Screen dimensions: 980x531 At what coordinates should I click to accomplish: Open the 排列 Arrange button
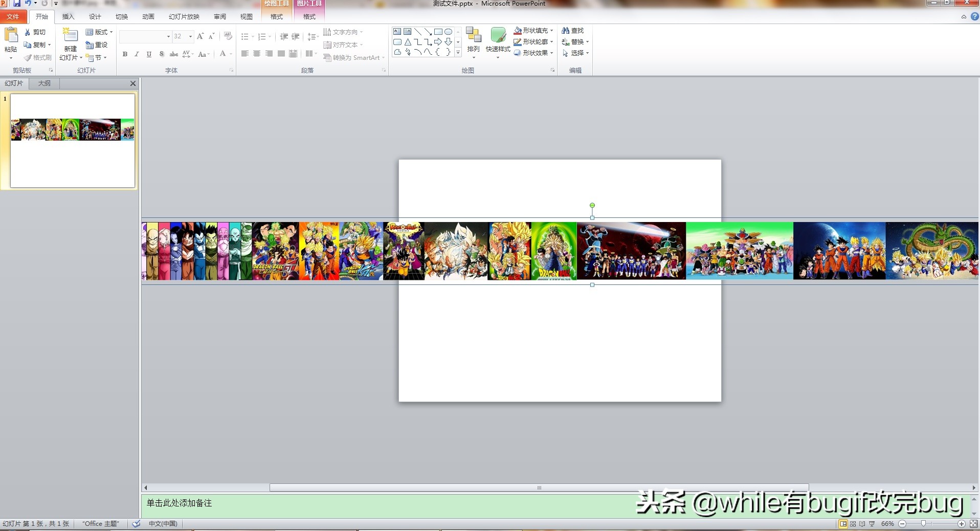pyautogui.click(x=474, y=42)
